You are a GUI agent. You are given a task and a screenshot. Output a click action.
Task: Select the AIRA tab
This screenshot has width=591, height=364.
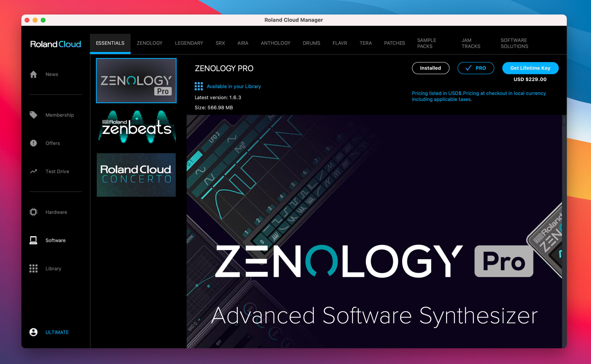point(243,43)
